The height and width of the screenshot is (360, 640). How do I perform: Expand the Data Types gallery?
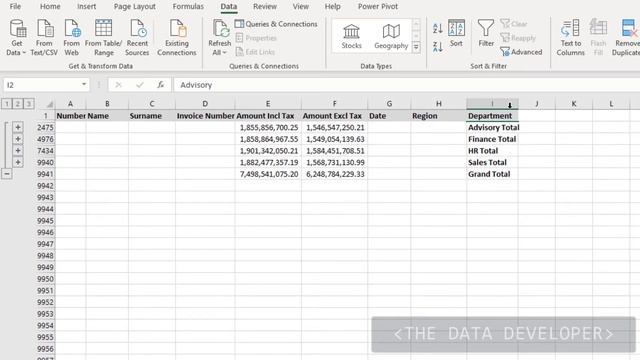[416, 47]
